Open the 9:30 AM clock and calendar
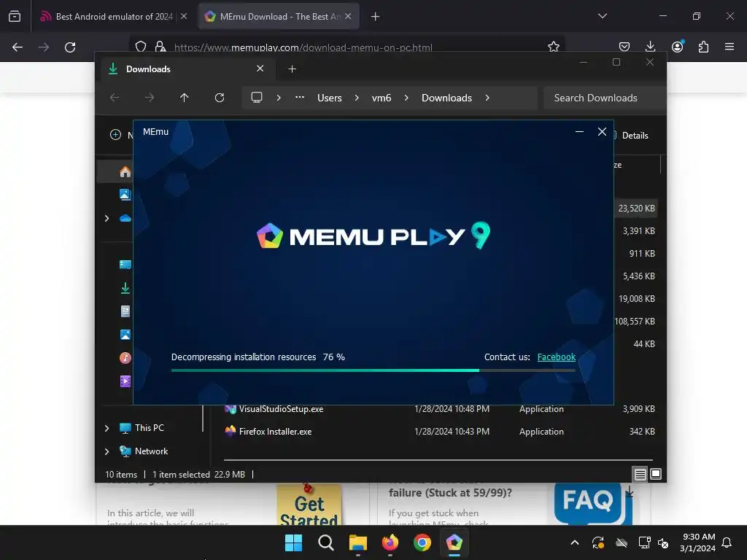The image size is (747, 560). pos(697,542)
